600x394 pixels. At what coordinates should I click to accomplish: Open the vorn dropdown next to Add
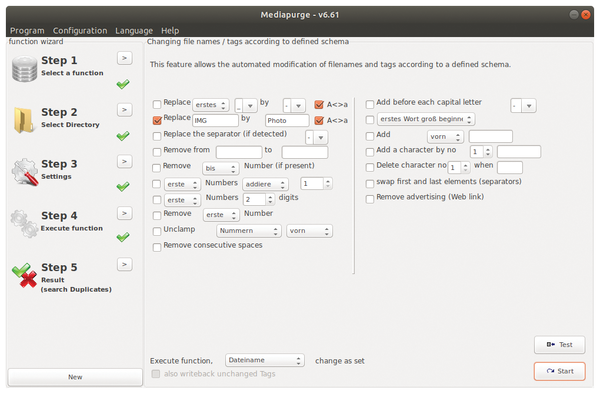(x=445, y=137)
